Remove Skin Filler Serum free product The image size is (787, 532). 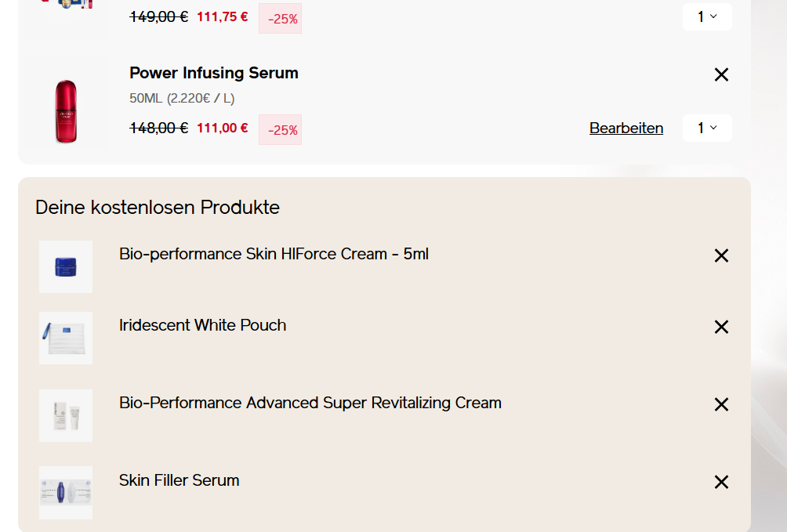point(721,482)
